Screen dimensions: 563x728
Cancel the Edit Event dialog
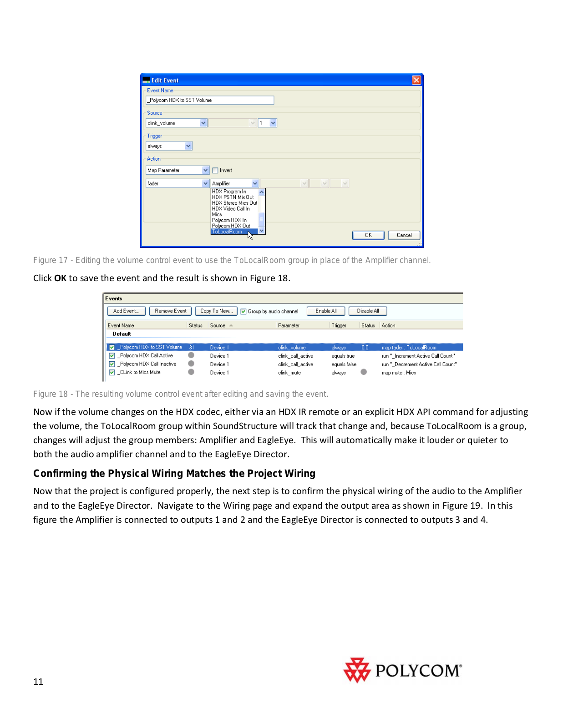404,235
